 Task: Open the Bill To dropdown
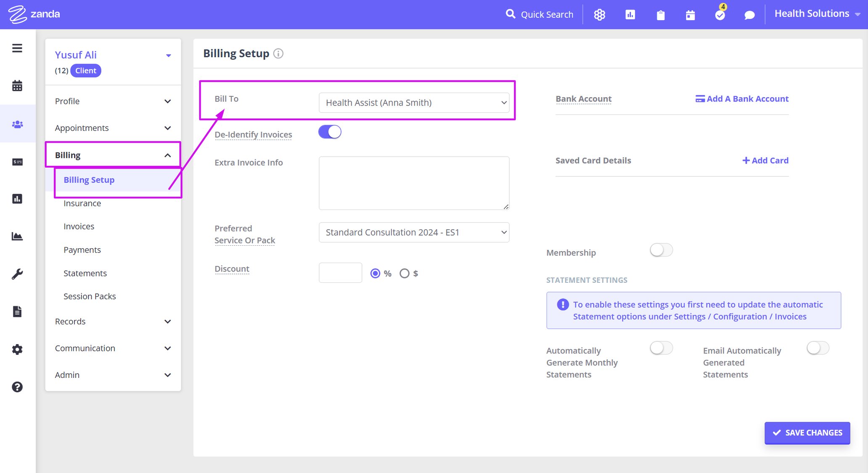[414, 102]
